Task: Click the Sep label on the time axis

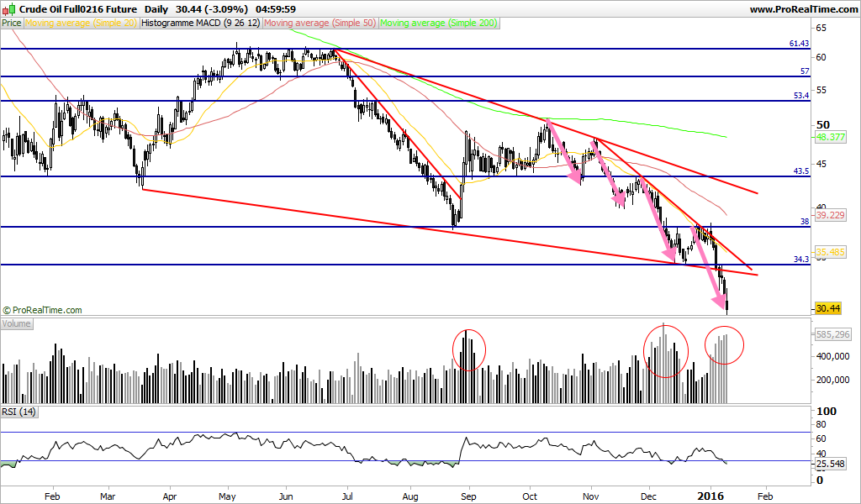Action: (x=468, y=496)
